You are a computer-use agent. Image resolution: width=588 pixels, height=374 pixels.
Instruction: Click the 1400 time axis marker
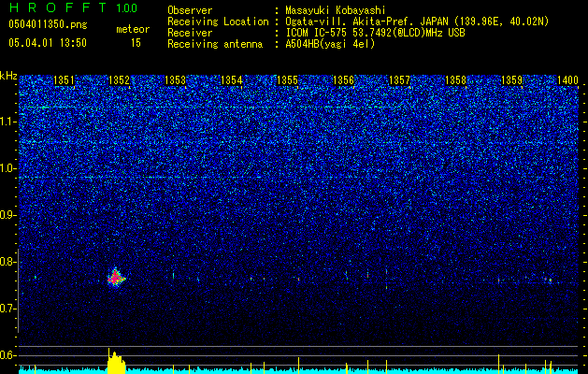tap(567, 80)
